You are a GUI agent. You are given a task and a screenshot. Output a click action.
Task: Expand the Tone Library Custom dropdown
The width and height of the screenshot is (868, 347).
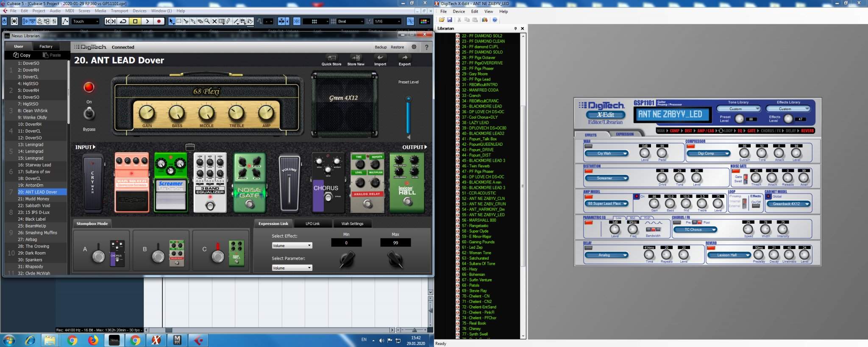pyautogui.click(x=739, y=109)
